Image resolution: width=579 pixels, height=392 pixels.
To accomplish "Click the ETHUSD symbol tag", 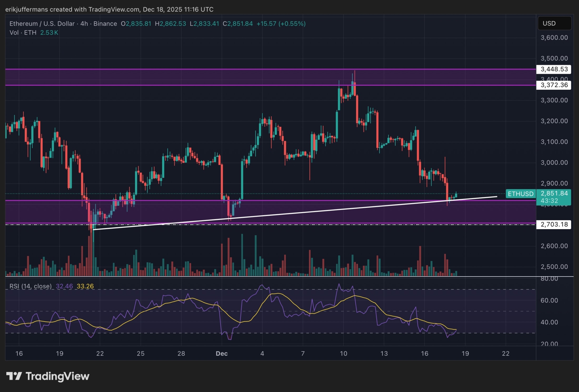I will (x=520, y=194).
